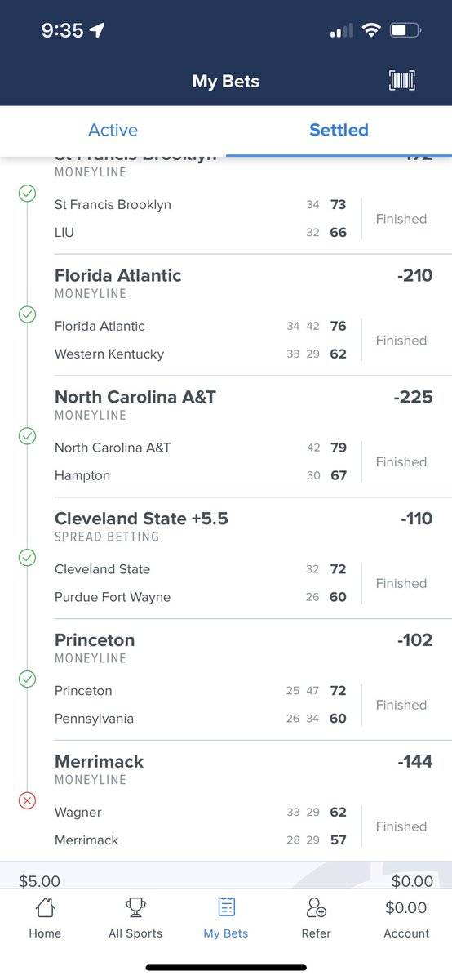Open Florida Atlantic moneyline bet heading
Screen dimensions: 452x980
click(x=117, y=276)
